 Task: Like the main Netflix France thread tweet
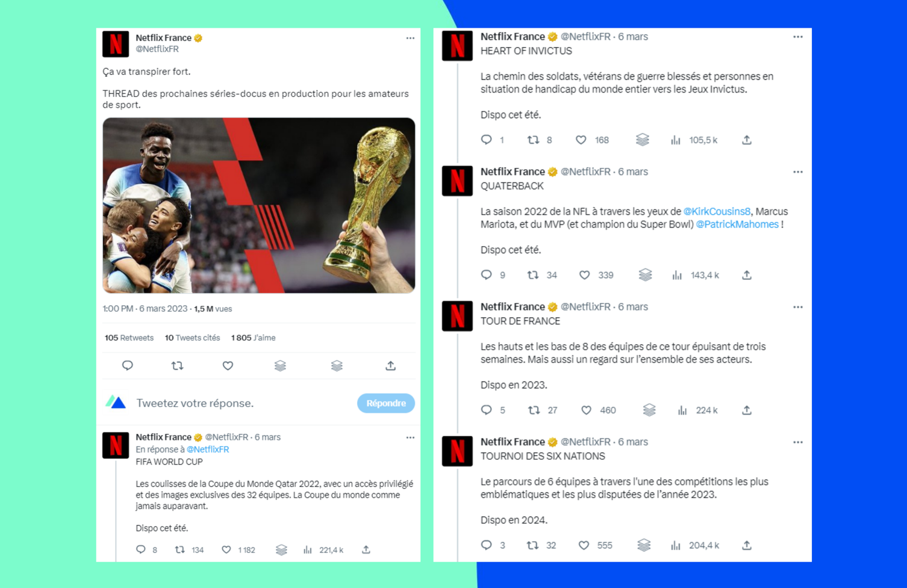(x=228, y=365)
